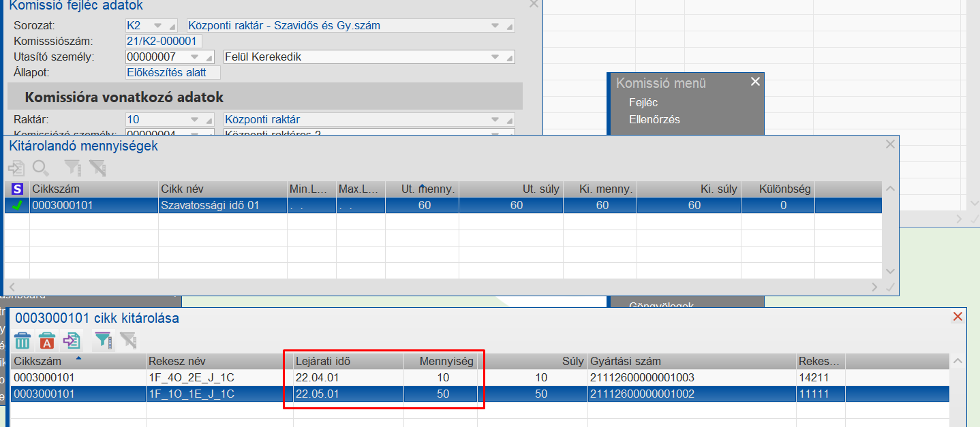Click the red delete-all icon with letter A
980x427 pixels.
pyautogui.click(x=47, y=340)
